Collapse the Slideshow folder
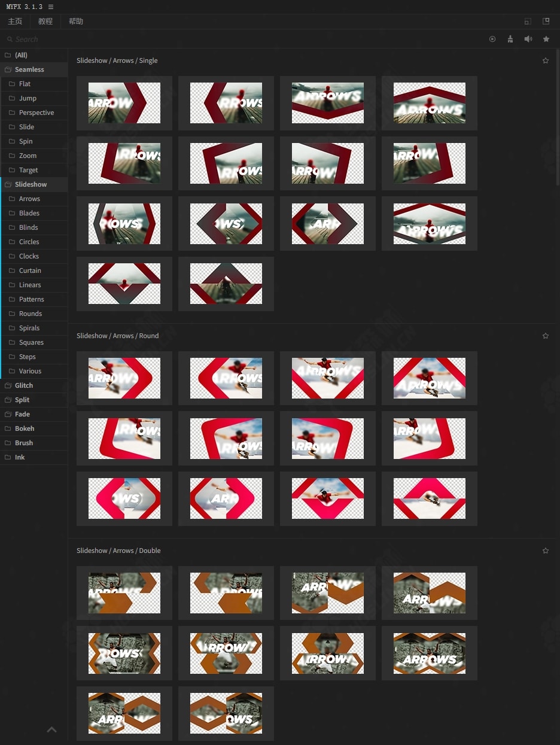 [34, 184]
